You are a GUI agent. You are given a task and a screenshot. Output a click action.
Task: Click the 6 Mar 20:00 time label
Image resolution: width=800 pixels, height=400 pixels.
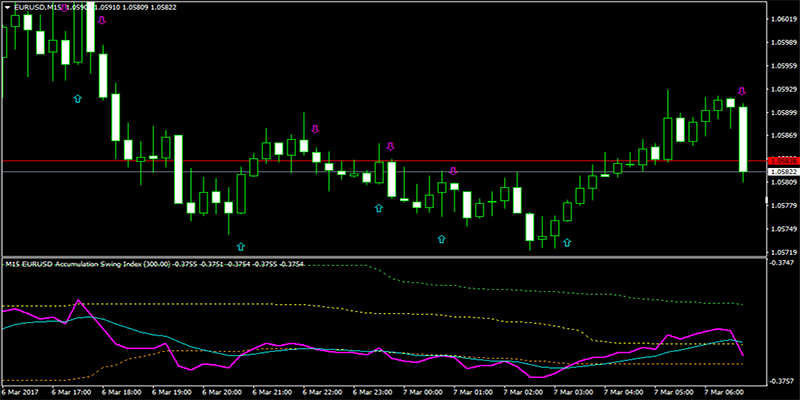(222, 393)
